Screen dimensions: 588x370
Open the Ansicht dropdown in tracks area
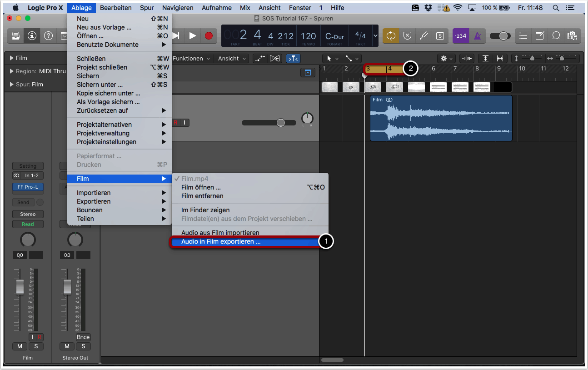point(232,59)
